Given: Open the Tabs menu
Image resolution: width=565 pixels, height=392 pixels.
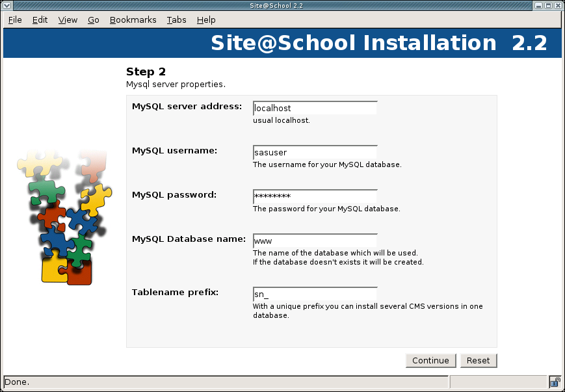Looking at the screenshot, I should [x=176, y=20].
